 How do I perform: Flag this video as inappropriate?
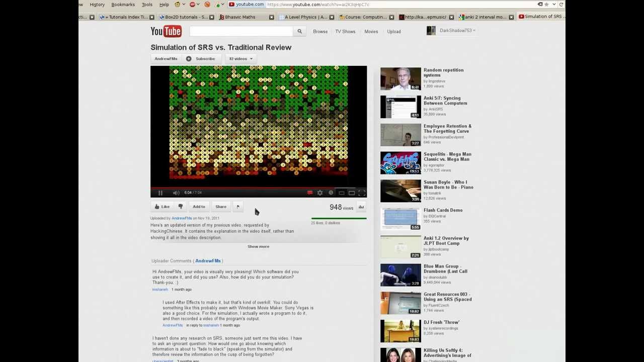[x=238, y=207]
